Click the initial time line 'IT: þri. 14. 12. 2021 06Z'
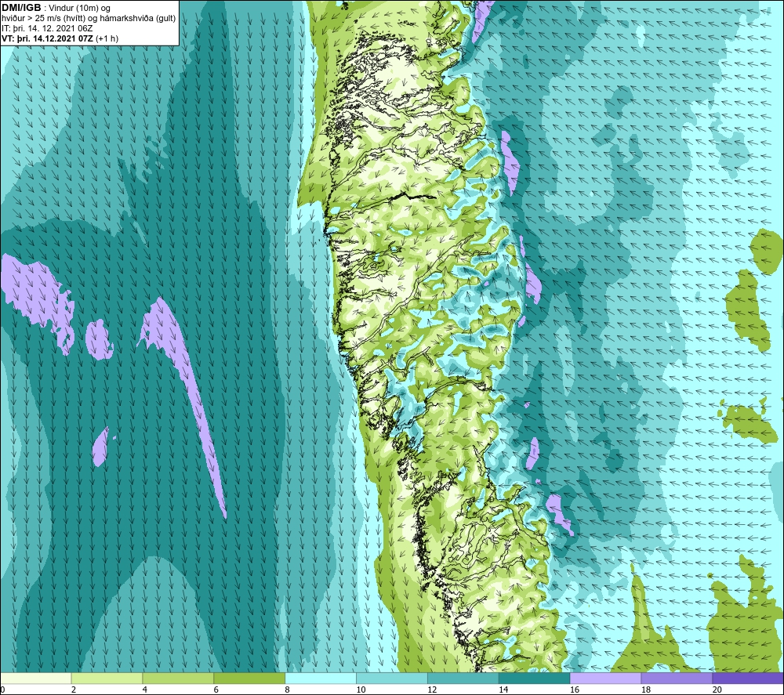This screenshot has width=784, height=695. 47,28
